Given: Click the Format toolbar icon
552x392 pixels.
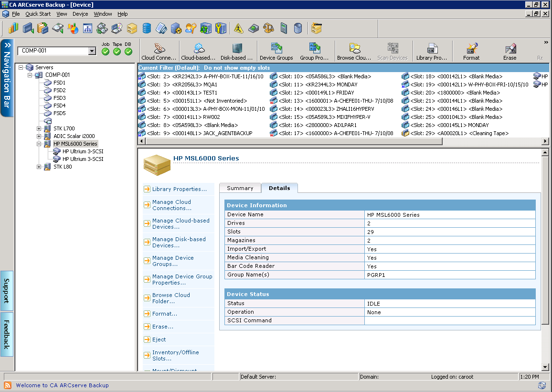Looking at the screenshot, I should point(471,51).
